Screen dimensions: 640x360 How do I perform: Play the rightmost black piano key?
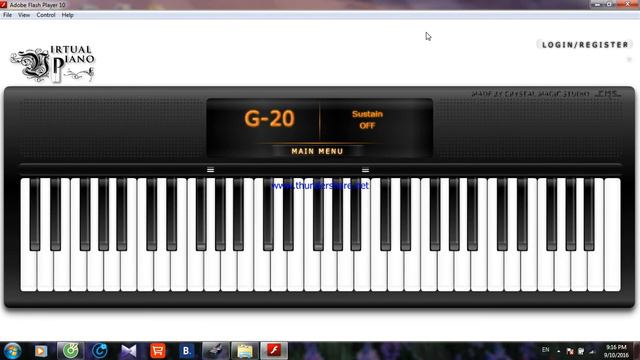[x=589, y=214]
